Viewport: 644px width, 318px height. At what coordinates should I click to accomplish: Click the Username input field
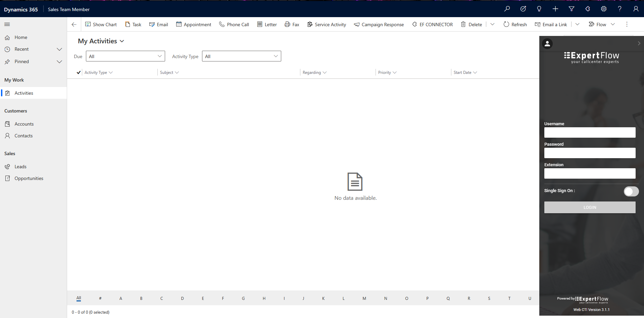[590, 132]
